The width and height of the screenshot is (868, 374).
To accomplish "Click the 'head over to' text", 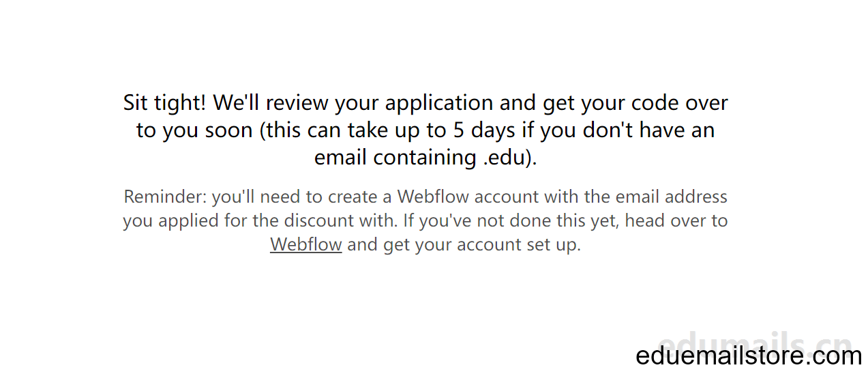I will click(x=676, y=220).
